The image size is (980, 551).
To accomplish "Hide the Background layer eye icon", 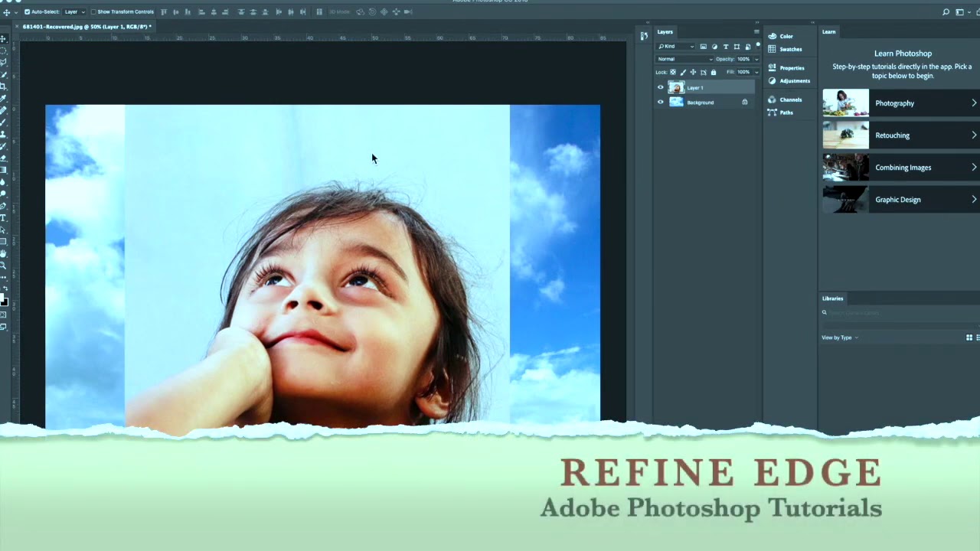I will [x=661, y=102].
